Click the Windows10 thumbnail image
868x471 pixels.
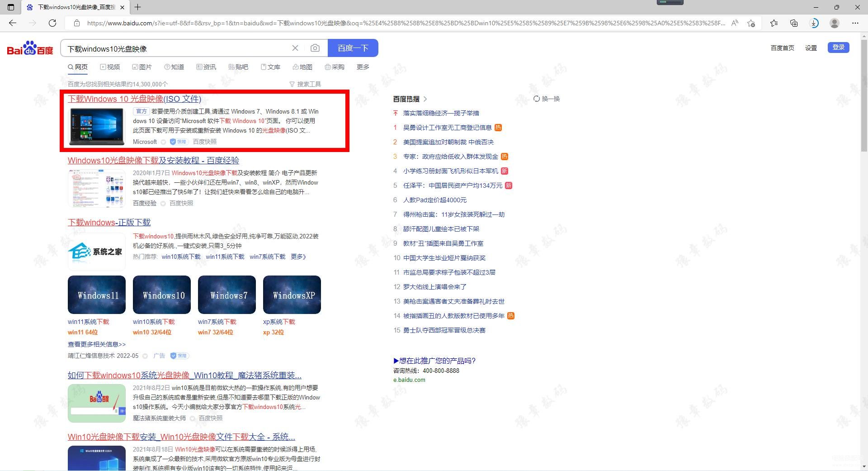[162, 295]
